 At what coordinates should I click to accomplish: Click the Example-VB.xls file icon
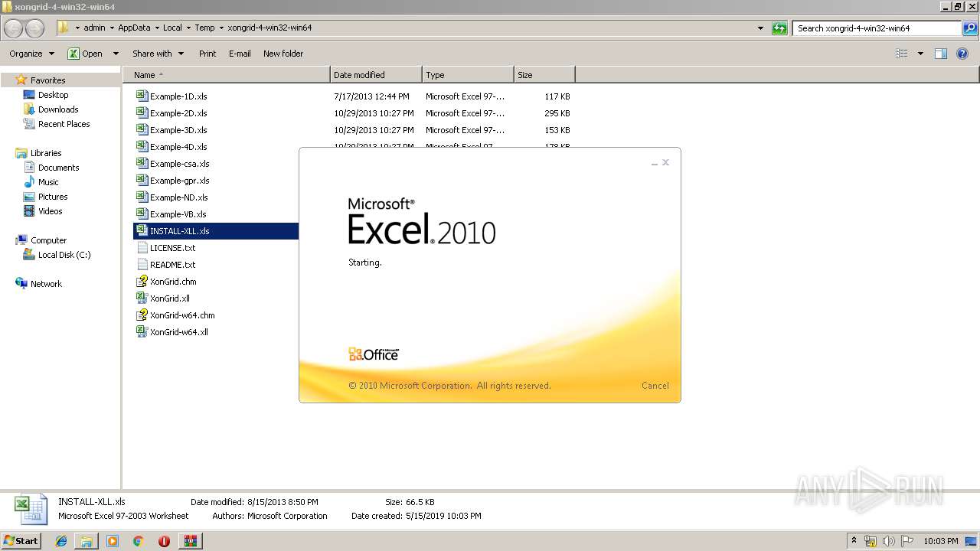tap(142, 214)
